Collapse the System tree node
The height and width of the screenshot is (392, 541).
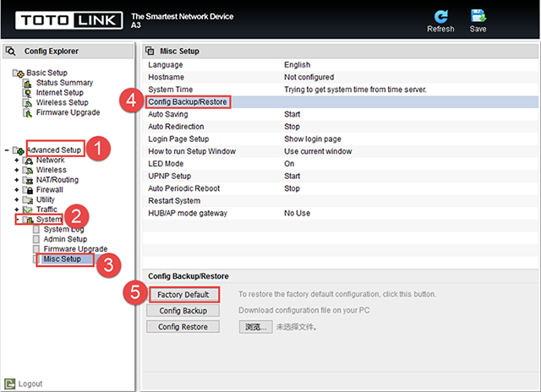17,220
